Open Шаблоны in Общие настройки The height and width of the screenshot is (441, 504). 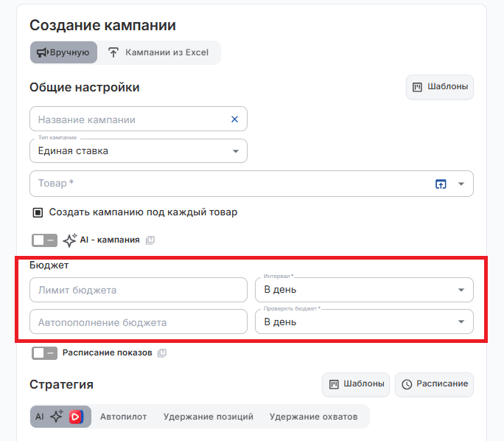(x=440, y=87)
